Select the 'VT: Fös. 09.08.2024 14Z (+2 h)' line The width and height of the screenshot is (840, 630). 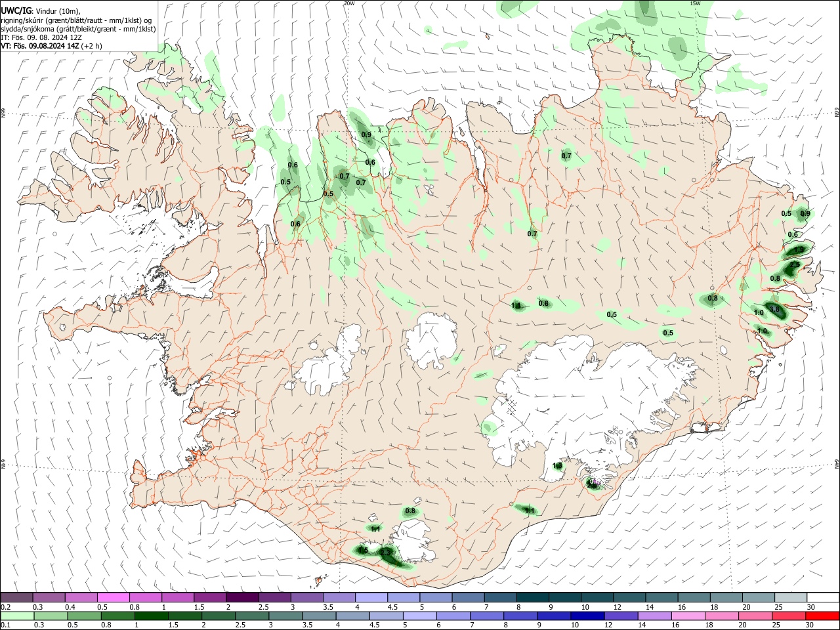click(x=51, y=46)
